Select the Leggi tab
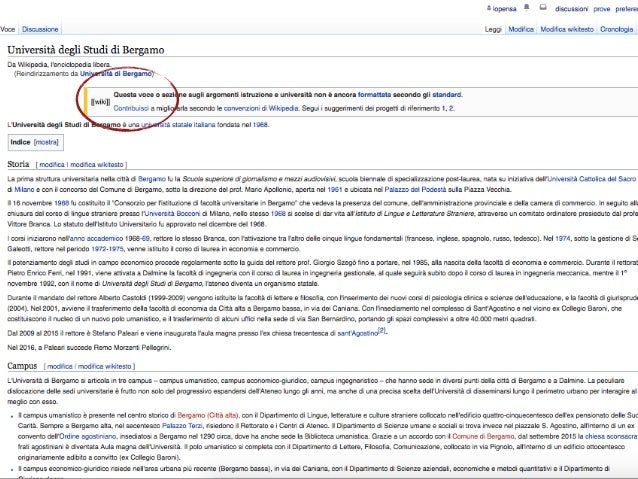638x479 pixels. pyautogui.click(x=493, y=29)
